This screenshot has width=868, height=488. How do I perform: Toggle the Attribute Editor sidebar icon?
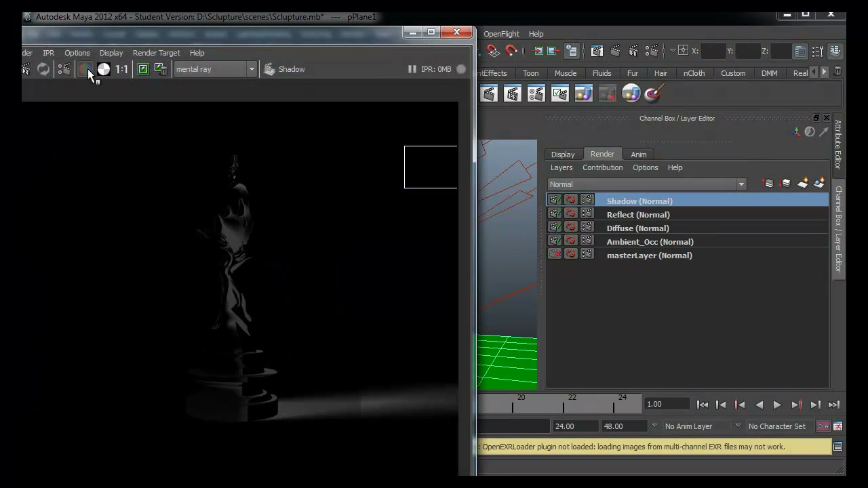tap(800, 51)
